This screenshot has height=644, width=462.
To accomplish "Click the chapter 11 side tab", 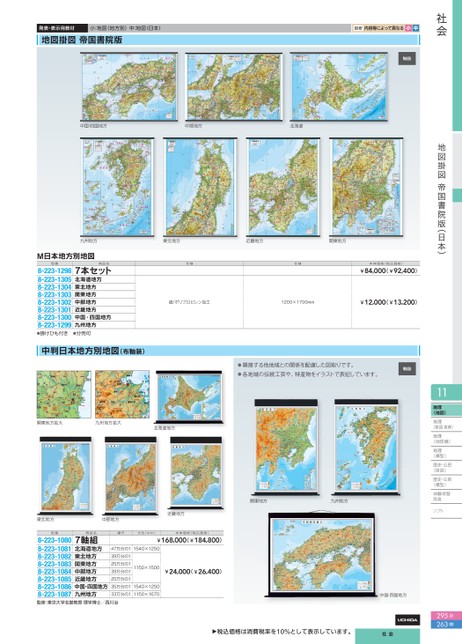I will pyautogui.click(x=446, y=392).
